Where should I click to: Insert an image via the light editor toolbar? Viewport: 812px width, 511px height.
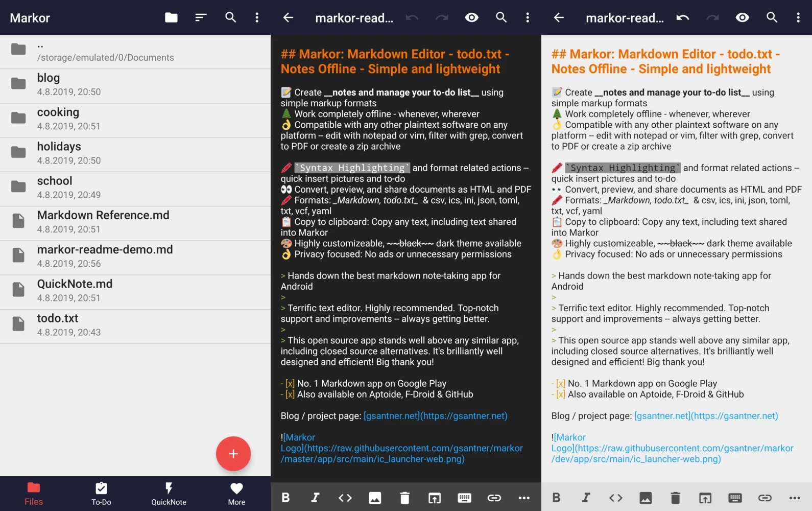tap(646, 498)
